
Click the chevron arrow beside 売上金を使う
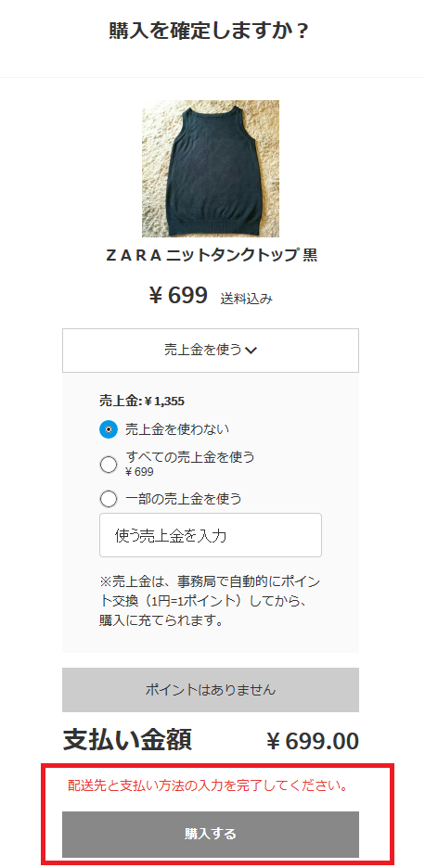tap(251, 351)
